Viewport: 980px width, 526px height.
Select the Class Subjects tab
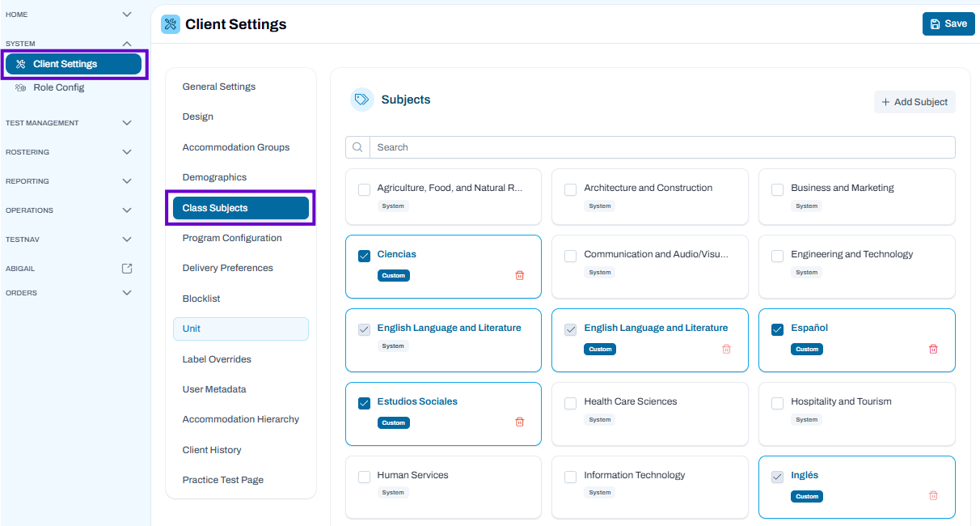coord(241,208)
